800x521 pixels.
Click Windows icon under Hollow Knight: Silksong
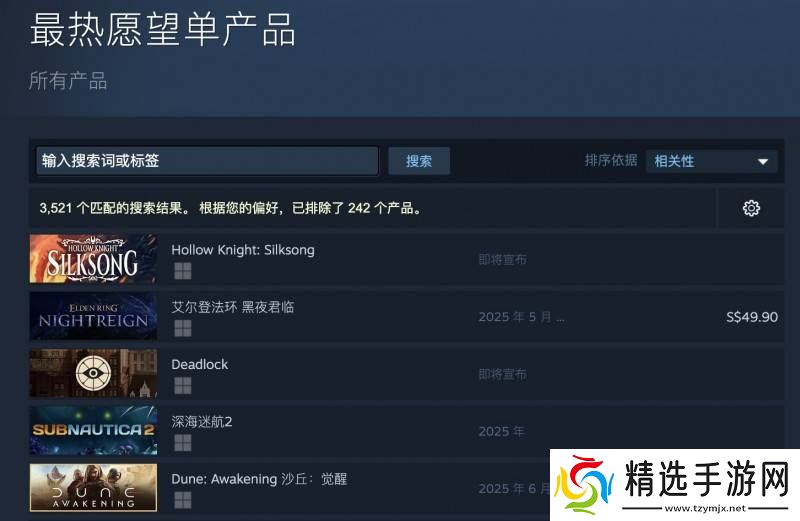point(183,271)
